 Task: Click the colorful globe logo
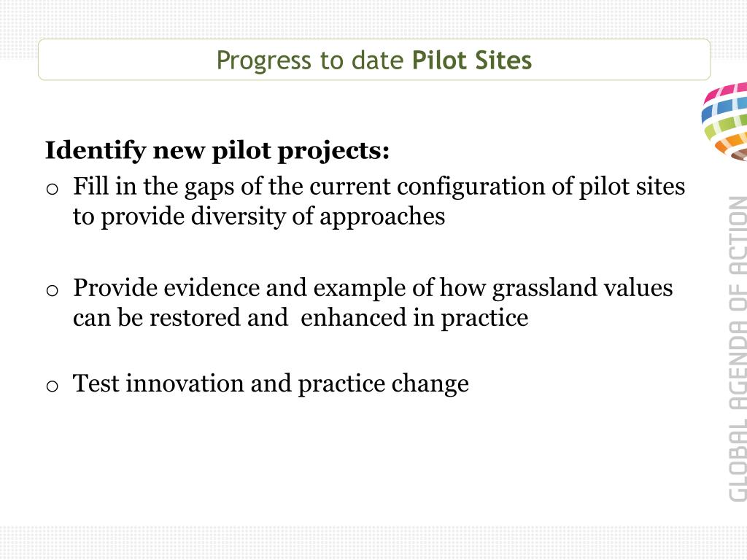724,122
